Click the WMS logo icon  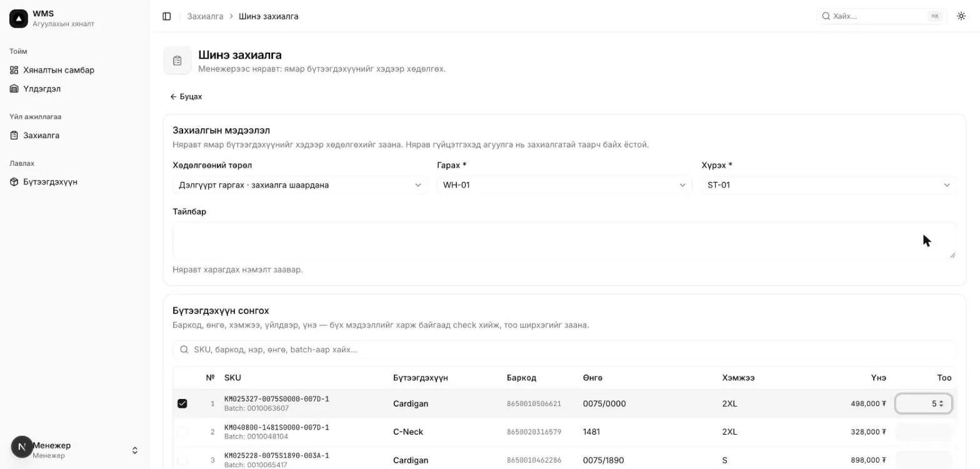pos(19,19)
